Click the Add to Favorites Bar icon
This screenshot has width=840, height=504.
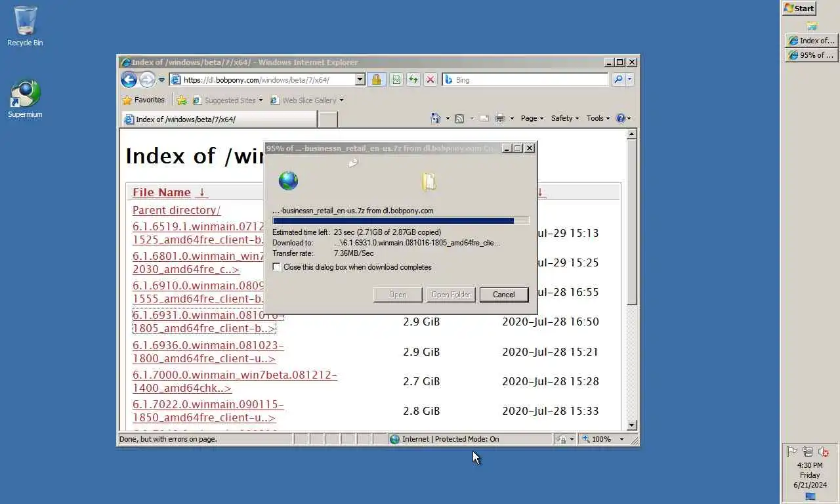[182, 100]
